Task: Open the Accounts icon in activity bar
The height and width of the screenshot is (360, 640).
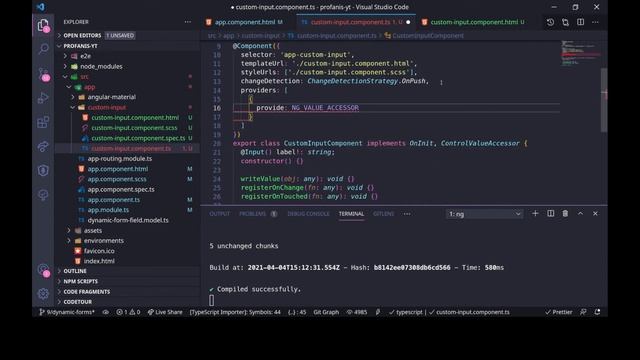Action: coord(43,270)
